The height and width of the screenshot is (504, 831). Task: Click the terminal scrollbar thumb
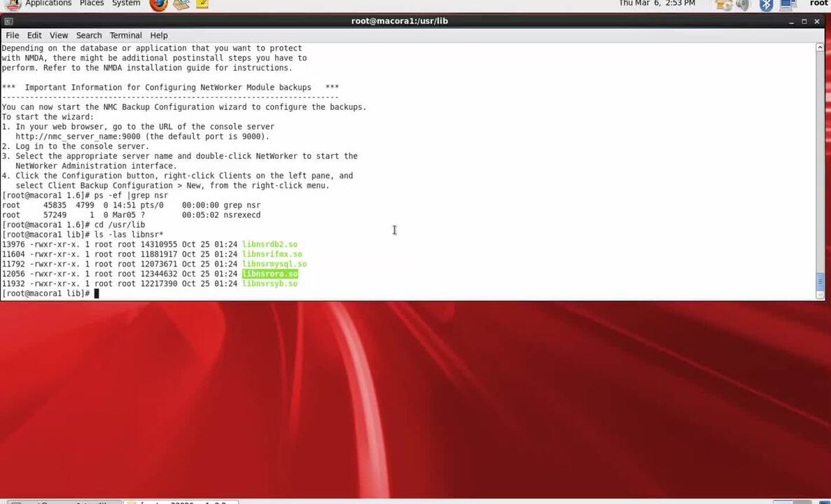(x=820, y=281)
